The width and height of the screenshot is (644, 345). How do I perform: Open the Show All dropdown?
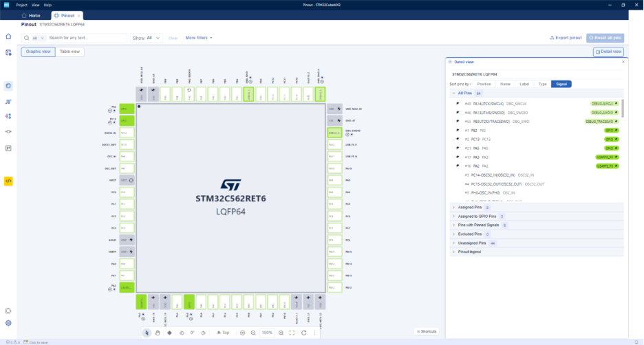[x=147, y=38]
